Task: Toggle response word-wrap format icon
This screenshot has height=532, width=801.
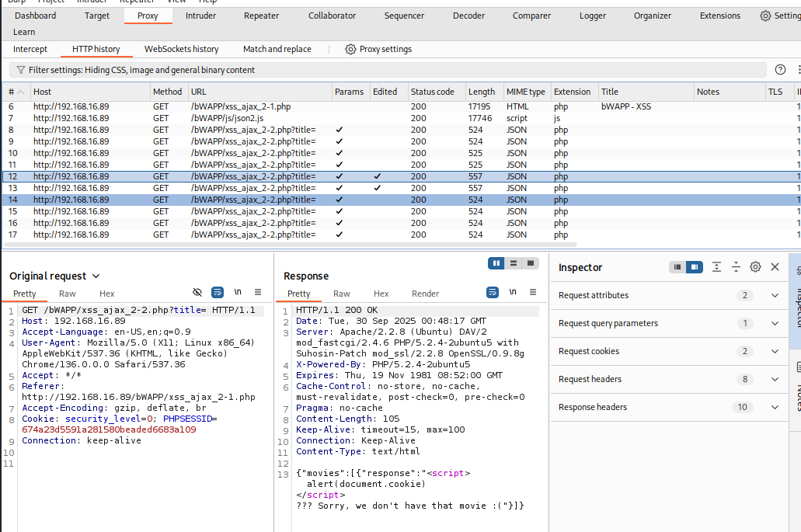Action: coord(493,292)
